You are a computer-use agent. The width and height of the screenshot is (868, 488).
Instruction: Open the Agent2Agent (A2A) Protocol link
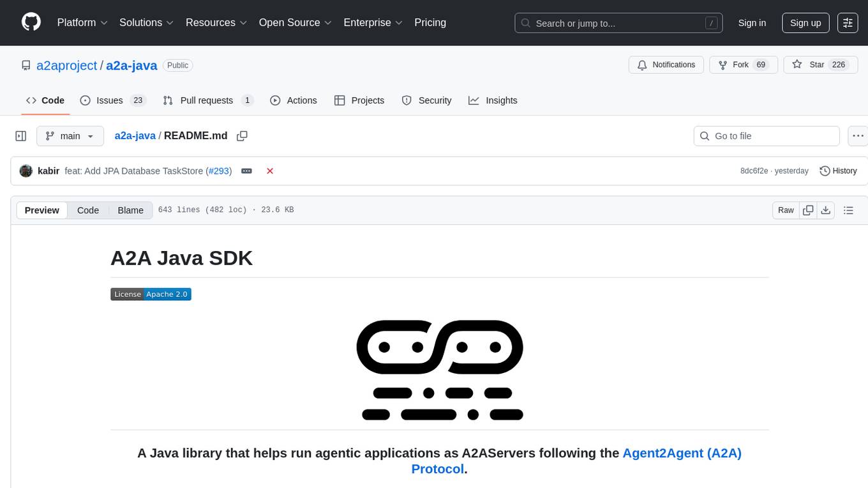click(682, 453)
